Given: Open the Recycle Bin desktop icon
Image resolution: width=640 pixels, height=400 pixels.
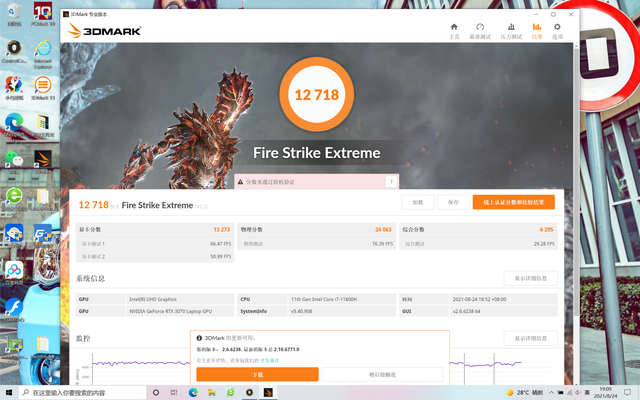Looking at the screenshot, I should click(x=14, y=15).
